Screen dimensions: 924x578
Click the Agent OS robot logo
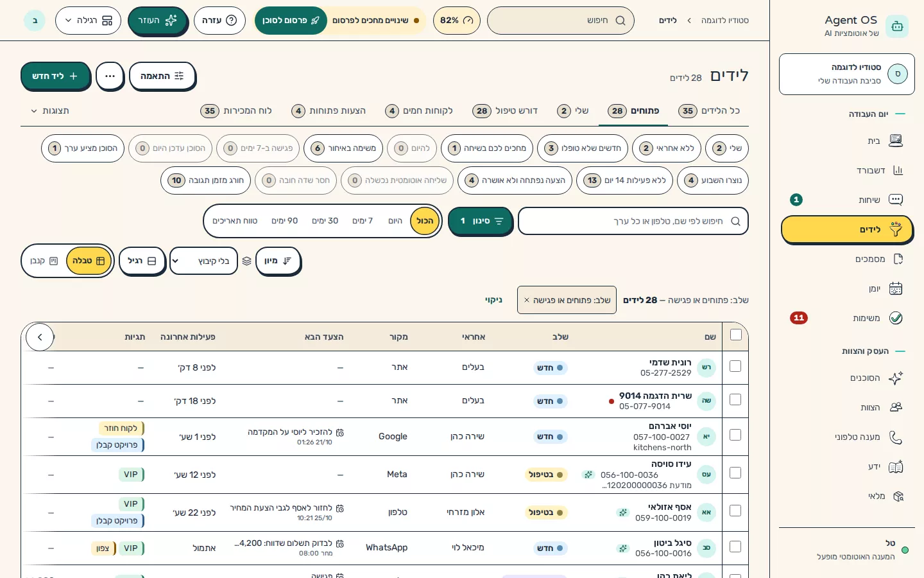(x=896, y=26)
